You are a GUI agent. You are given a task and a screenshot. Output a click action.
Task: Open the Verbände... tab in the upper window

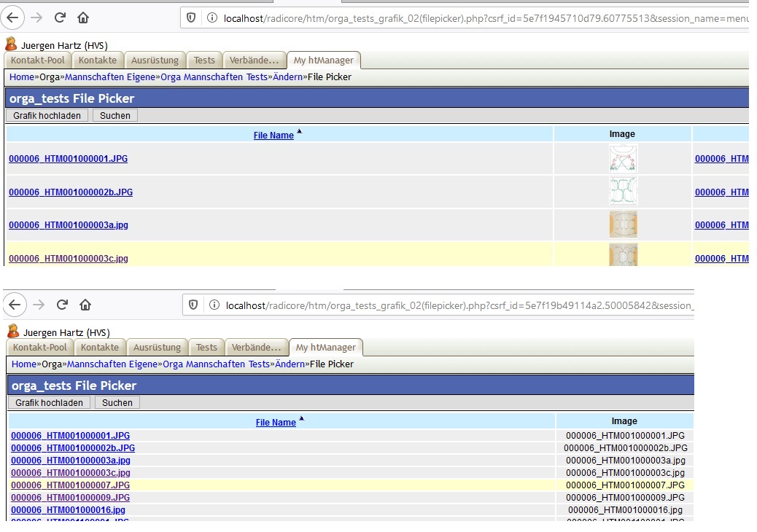(x=253, y=60)
